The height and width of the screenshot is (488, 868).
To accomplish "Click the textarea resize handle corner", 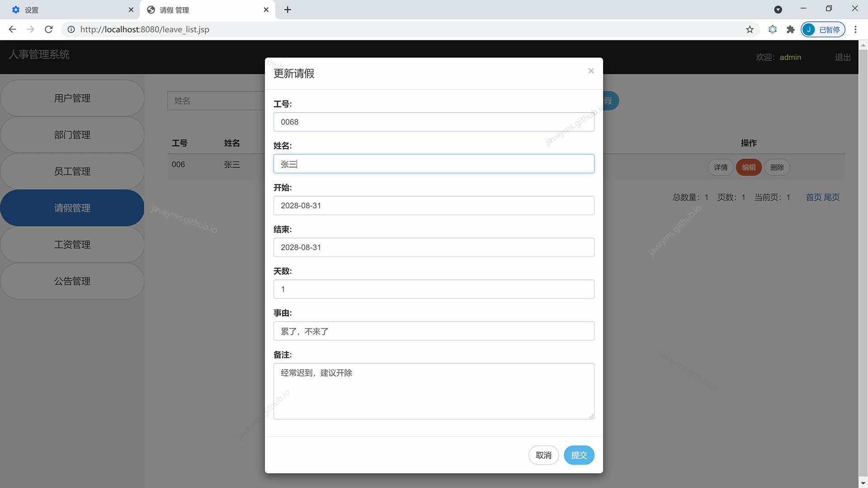I will click(591, 417).
